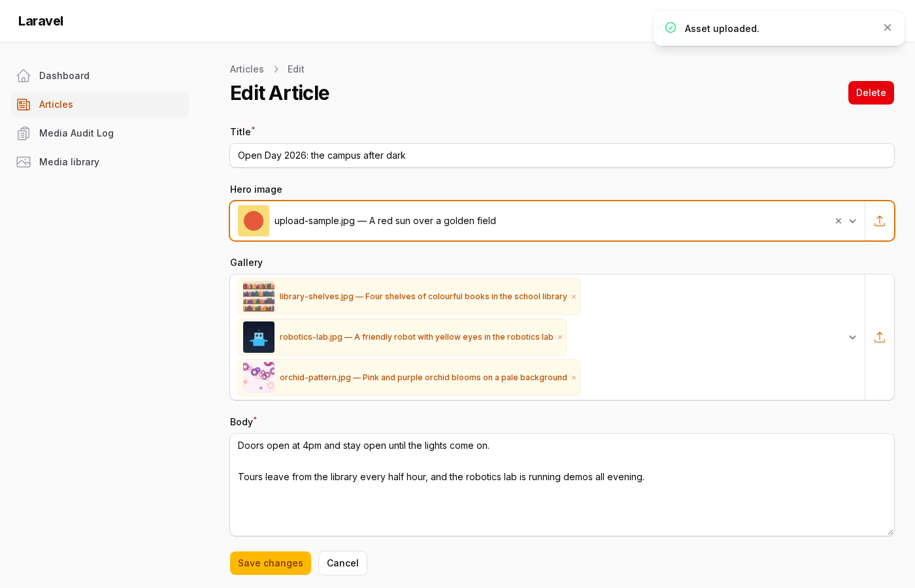
Task: Open the Dashboard page
Action: [99, 76]
